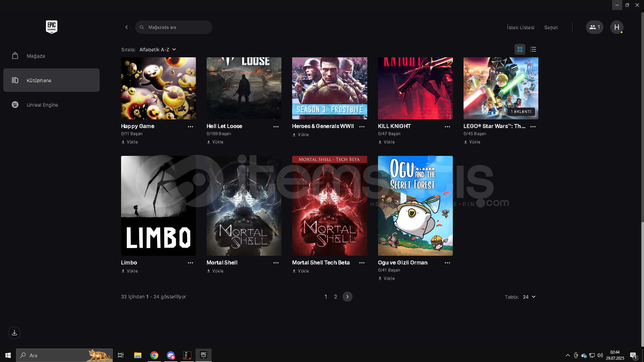Click the Happy Game cover art

pos(158,88)
